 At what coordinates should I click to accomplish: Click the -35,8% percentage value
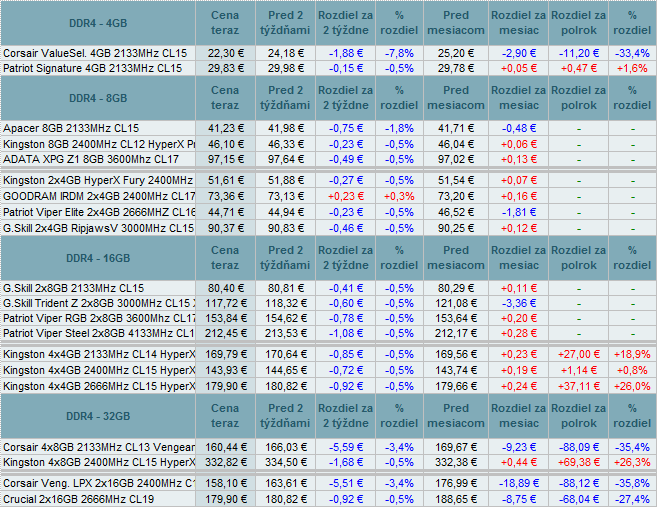click(x=632, y=484)
